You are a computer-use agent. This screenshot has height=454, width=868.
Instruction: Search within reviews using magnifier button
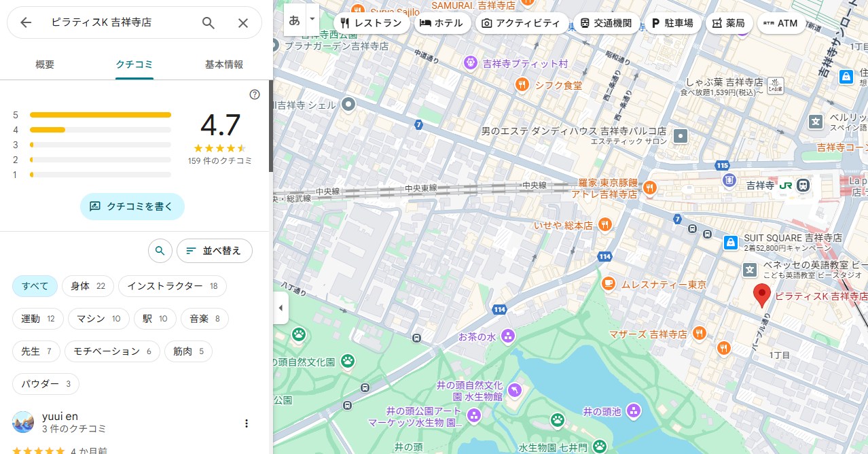pos(160,251)
